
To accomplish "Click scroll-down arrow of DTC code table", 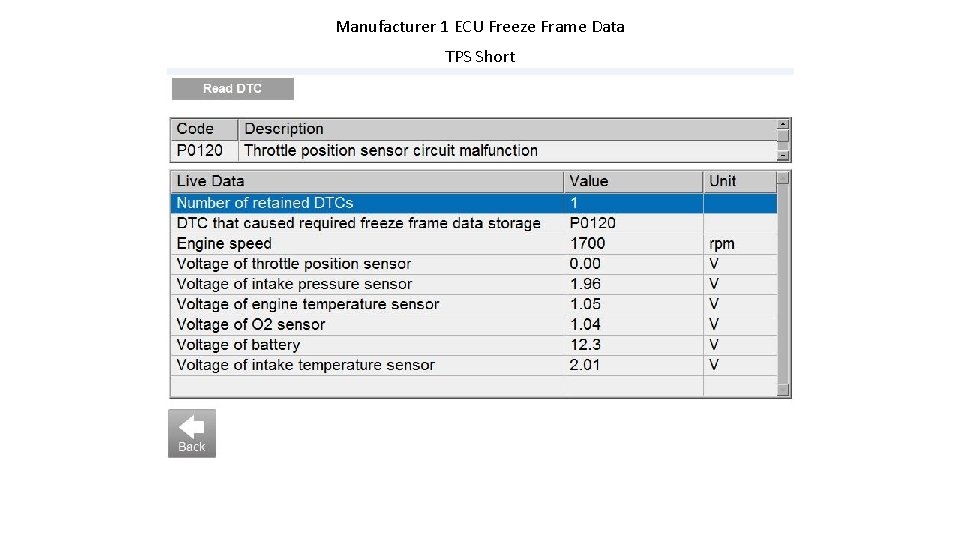I will [x=783, y=156].
